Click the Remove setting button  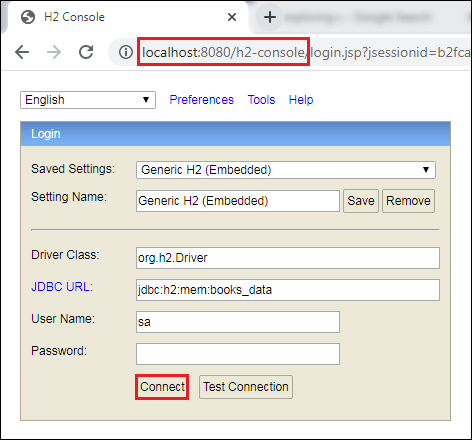click(408, 201)
